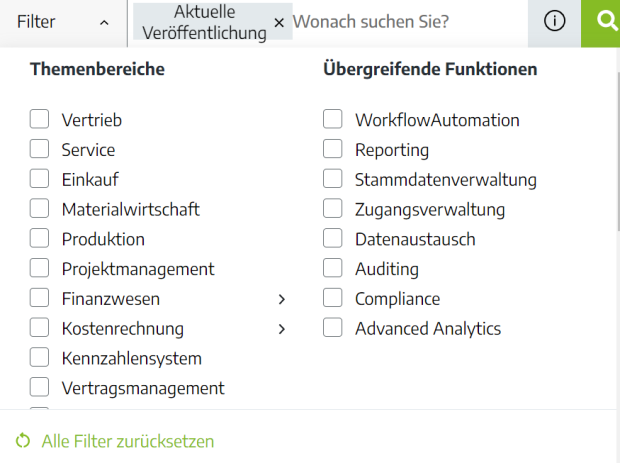Enable the Advanced Analytics checkbox
The width and height of the screenshot is (620, 463).
pyautogui.click(x=333, y=328)
